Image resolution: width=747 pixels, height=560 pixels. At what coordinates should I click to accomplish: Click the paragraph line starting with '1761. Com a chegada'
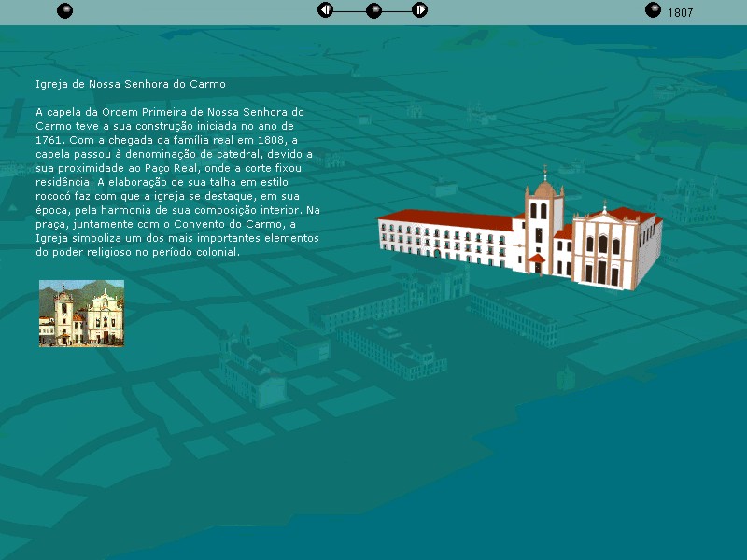pos(167,140)
